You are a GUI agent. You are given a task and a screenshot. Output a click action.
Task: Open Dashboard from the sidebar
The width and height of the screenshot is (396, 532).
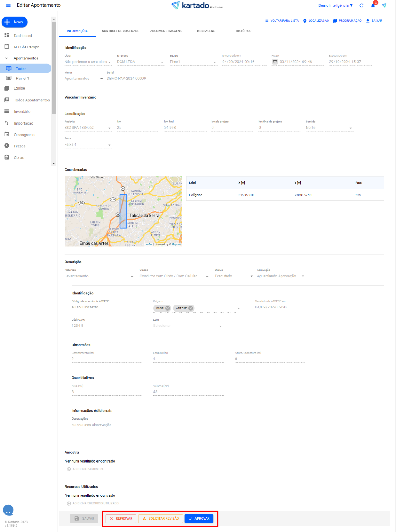point(23,36)
